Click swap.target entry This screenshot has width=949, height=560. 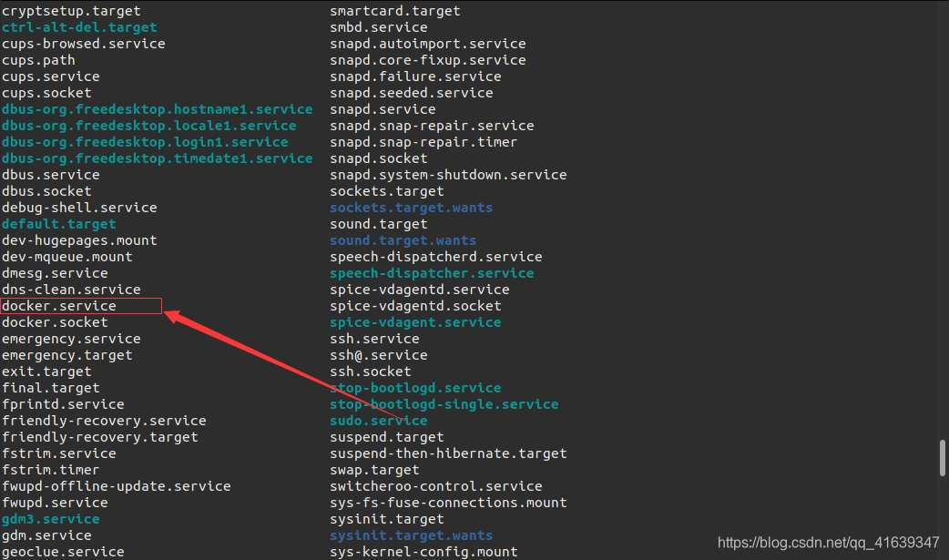click(x=374, y=469)
